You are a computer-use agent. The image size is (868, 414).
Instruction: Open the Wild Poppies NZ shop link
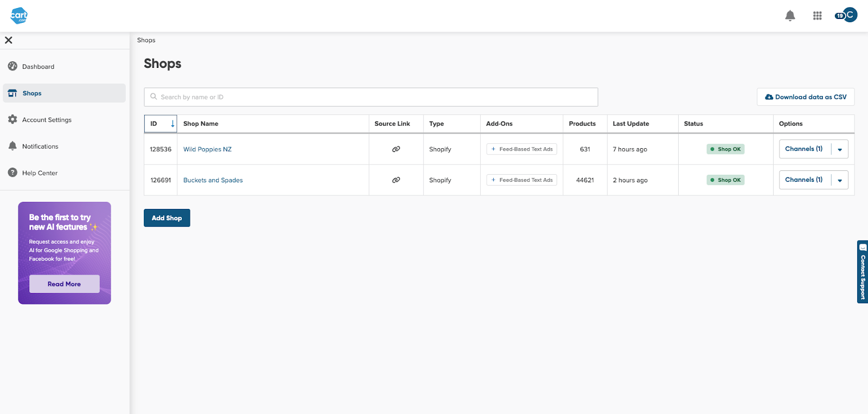[x=207, y=149]
